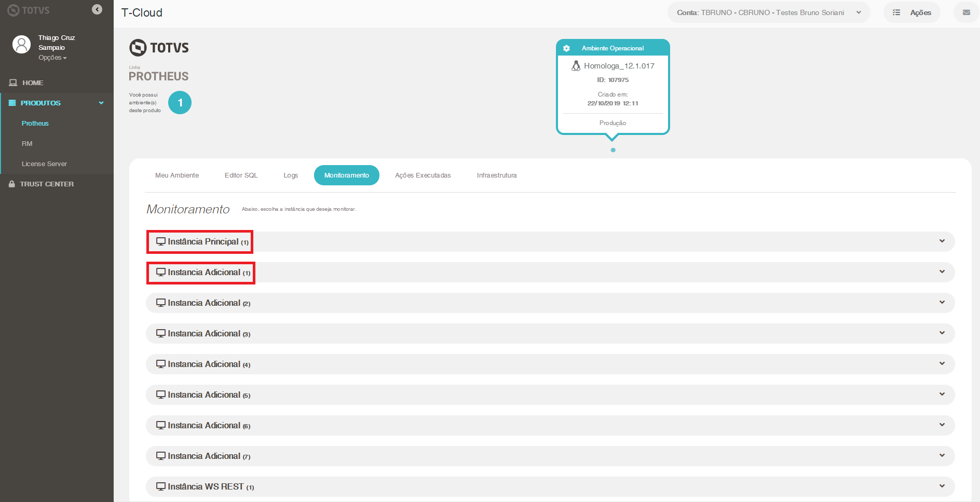980x502 pixels.
Task: Click the Home laptop icon
Action: [x=13, y=83]
